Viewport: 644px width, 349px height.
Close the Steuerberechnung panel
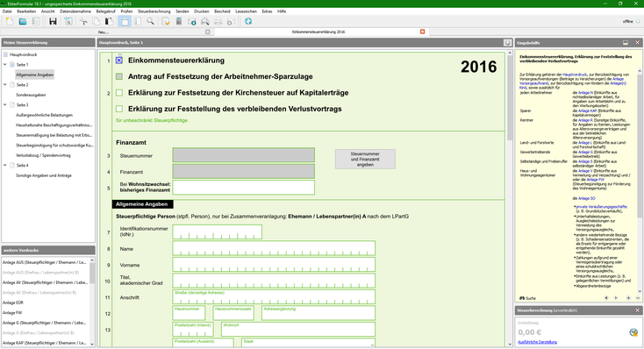(x=638, y=310)
